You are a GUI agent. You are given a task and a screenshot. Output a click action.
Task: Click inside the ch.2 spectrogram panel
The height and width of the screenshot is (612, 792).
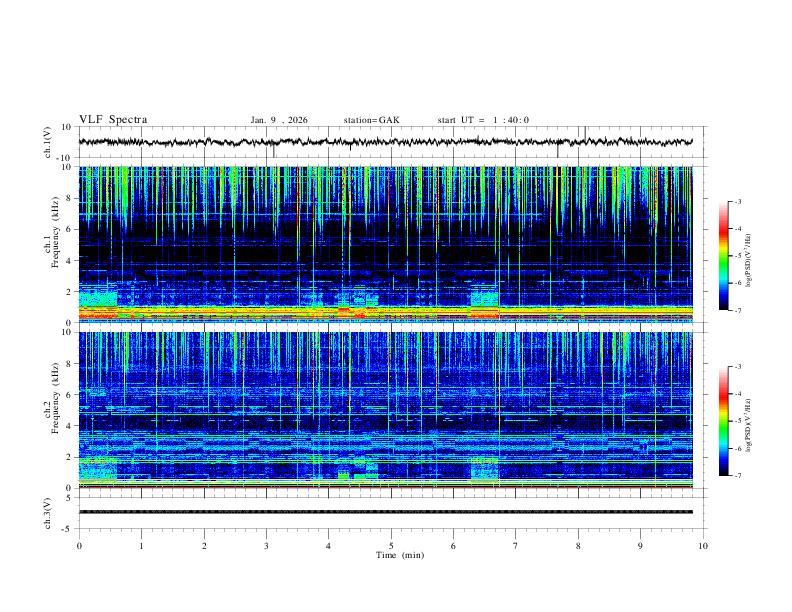(x=385, y=410)
